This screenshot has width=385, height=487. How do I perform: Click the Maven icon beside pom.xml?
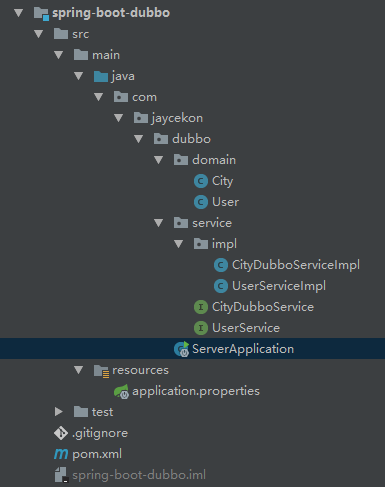(x=61, y=454)
